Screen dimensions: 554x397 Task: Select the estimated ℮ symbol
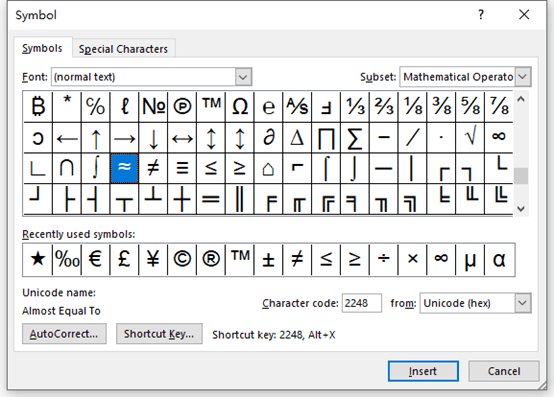click(x=269, y=107)
